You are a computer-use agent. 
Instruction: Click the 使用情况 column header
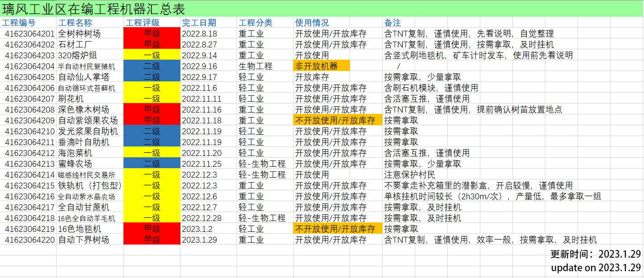pos(312,23)
